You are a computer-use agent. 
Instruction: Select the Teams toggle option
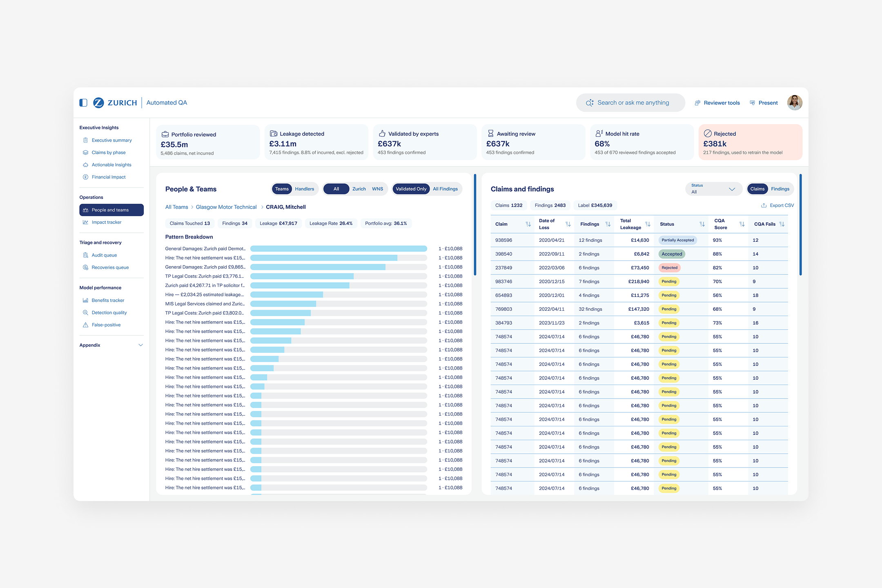click(x=282, y=189)
